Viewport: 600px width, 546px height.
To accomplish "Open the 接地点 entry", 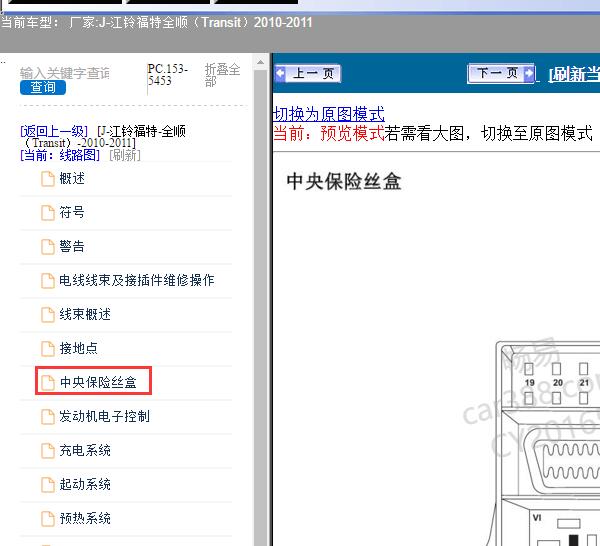I will click(78, 349).
